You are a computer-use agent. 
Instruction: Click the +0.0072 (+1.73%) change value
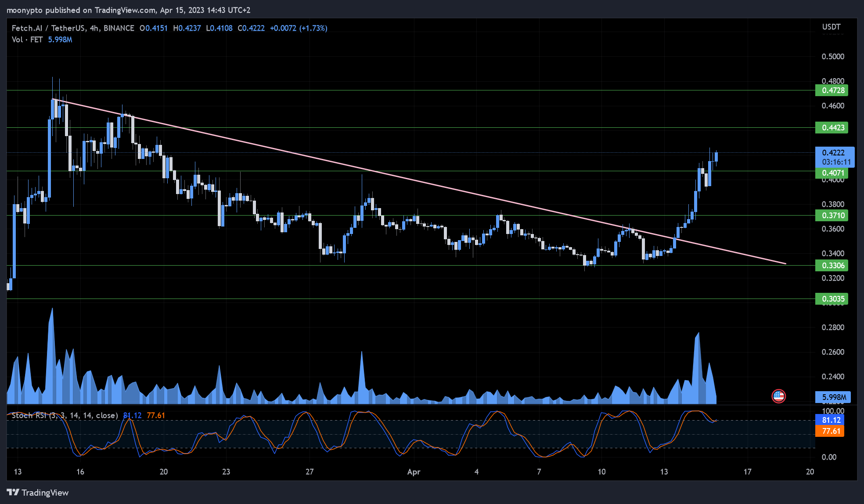[299, 28]
